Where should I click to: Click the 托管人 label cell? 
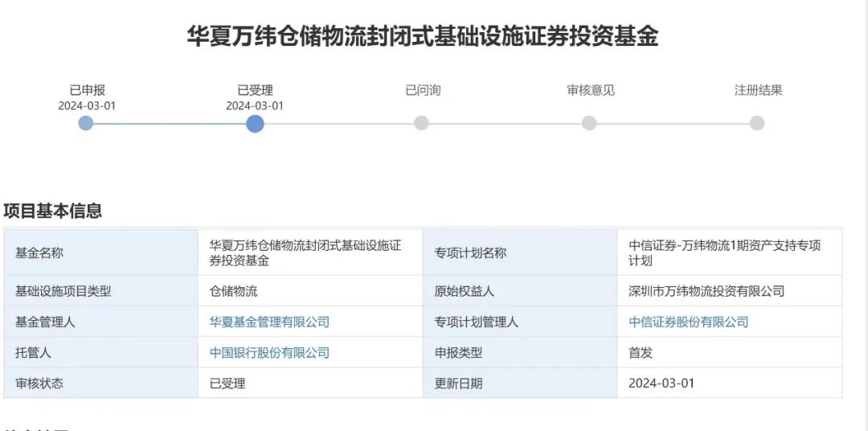pos(100,351)
